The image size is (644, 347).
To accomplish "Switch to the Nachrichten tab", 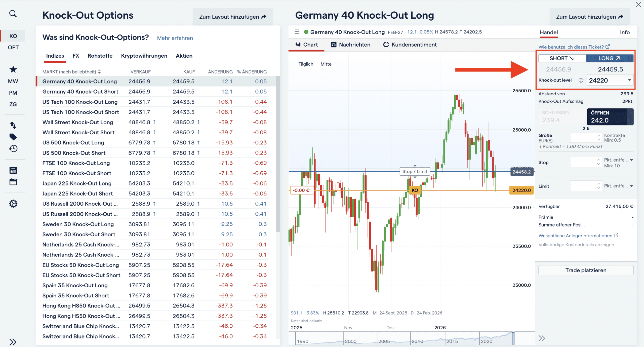I will click(x=354, y=45).
